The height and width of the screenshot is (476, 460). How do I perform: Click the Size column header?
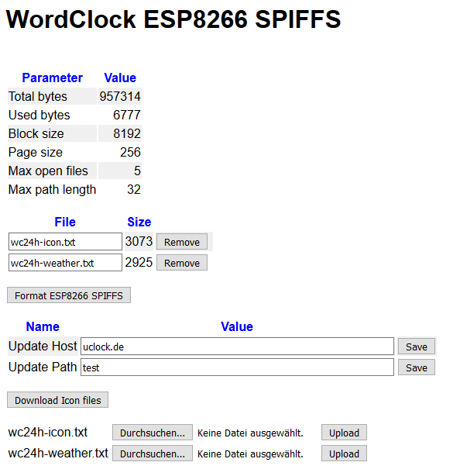139,222
